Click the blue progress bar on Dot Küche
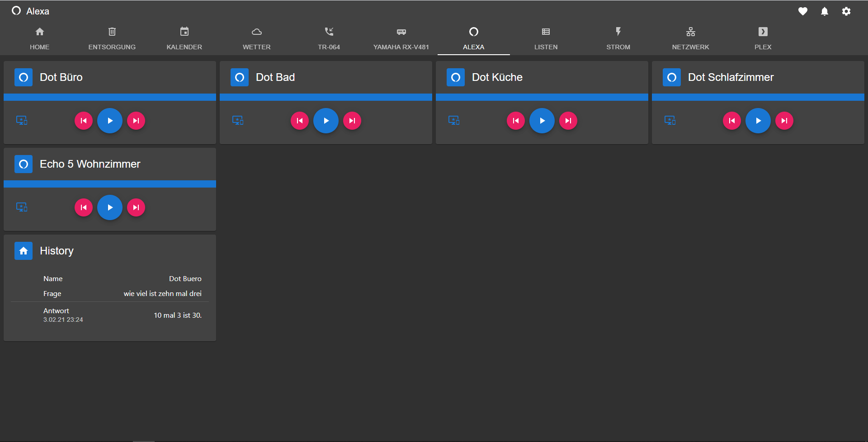The width and height of the screenshot is (868, 442). [x=542, y=97]
